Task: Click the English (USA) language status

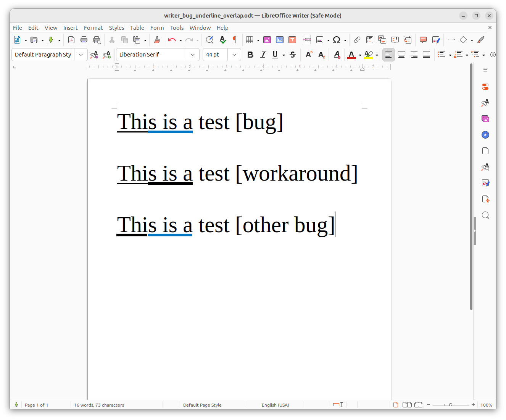Action: point(275,405)
